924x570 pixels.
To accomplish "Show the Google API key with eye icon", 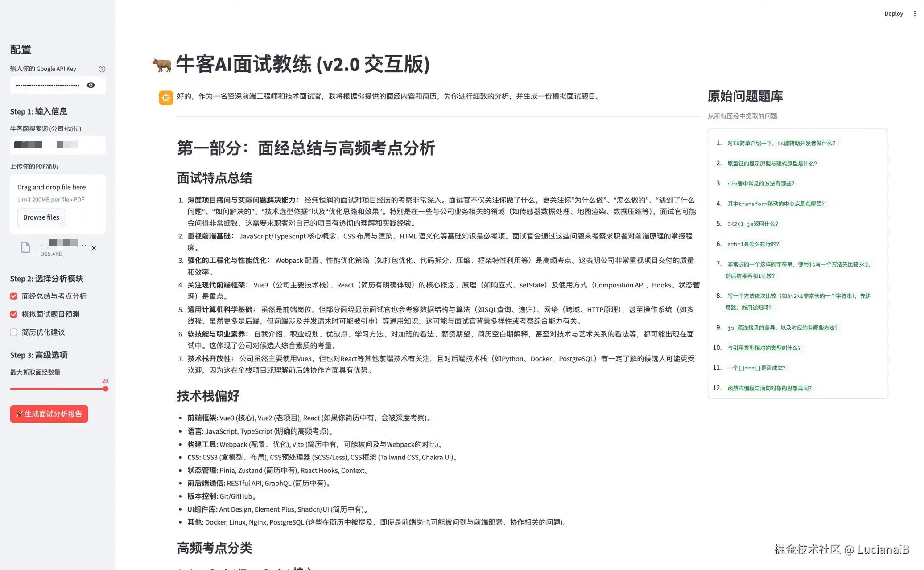I will [91, 85].
